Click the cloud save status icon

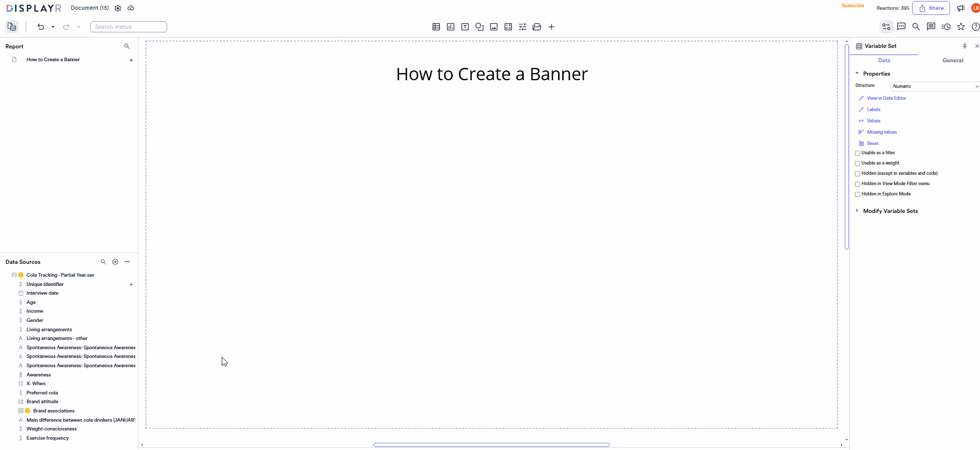point(131,8)
